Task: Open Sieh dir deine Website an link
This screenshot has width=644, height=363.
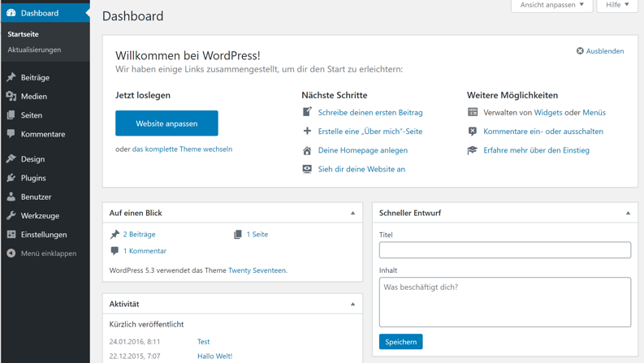Action: (361, 169)
